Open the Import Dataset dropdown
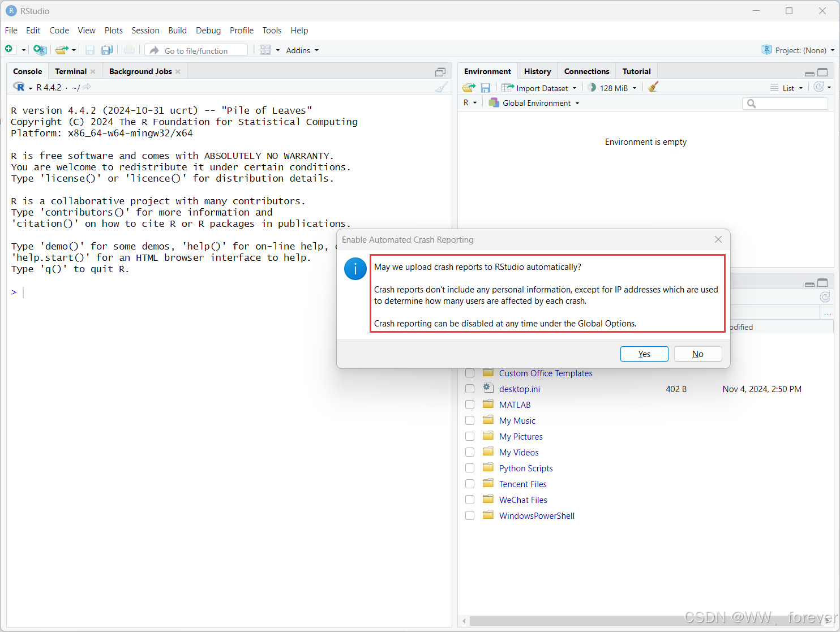The width and height of the screenshot is (840, 632). pos(539,88)
